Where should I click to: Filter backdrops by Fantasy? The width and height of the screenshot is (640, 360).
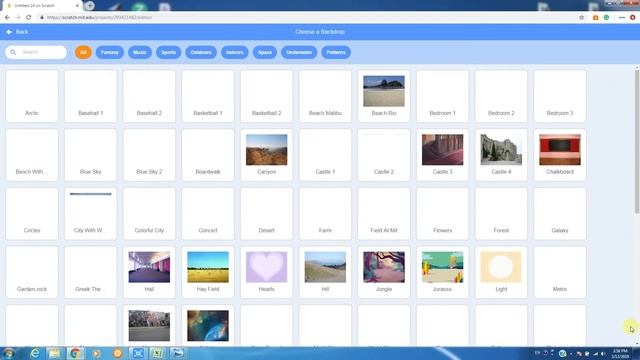click(110, 52)
